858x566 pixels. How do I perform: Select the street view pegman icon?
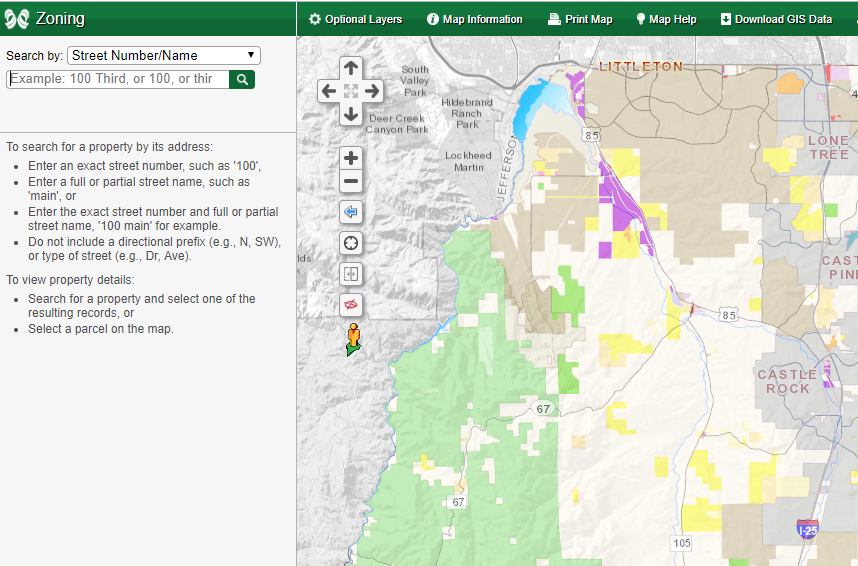353,339
